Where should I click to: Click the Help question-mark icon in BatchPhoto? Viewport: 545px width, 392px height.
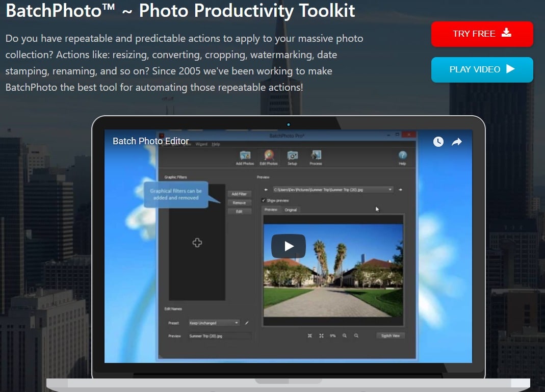pyautogui.click(x=402, y=158)
